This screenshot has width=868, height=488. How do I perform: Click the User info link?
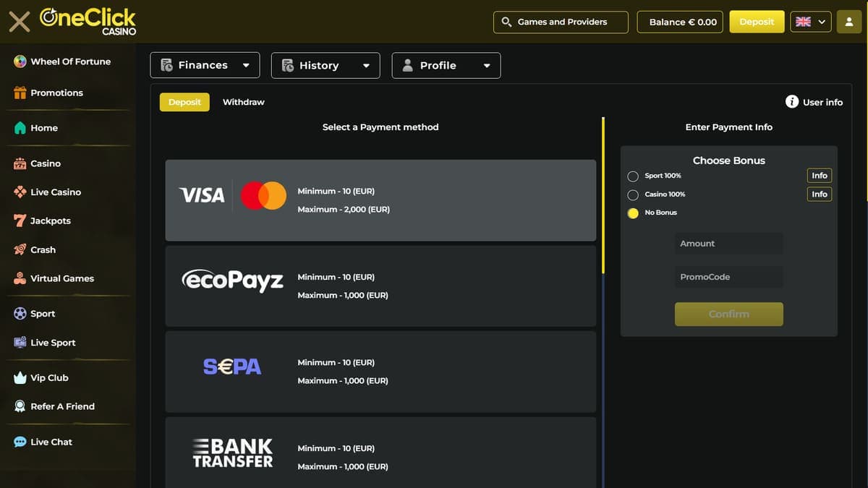pos(822,102)
